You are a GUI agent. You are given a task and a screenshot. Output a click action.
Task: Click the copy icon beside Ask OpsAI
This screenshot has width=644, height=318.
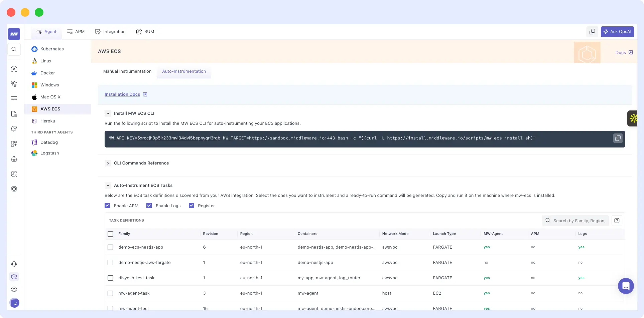click(x=592, y=32)
